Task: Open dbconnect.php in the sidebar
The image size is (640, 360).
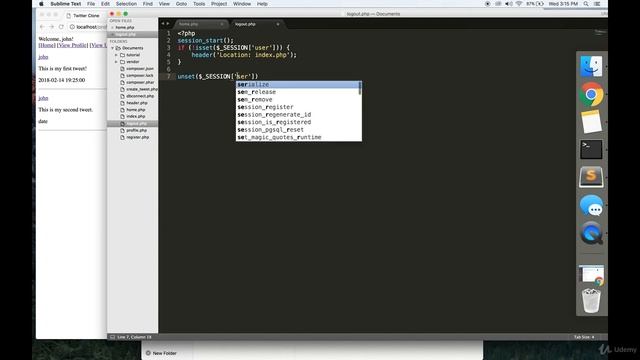Action: point(140,96)
